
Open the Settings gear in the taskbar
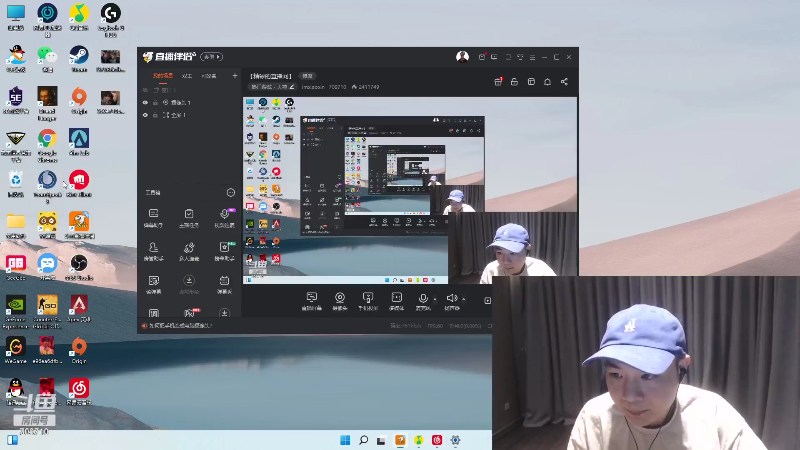pos(455,440)
